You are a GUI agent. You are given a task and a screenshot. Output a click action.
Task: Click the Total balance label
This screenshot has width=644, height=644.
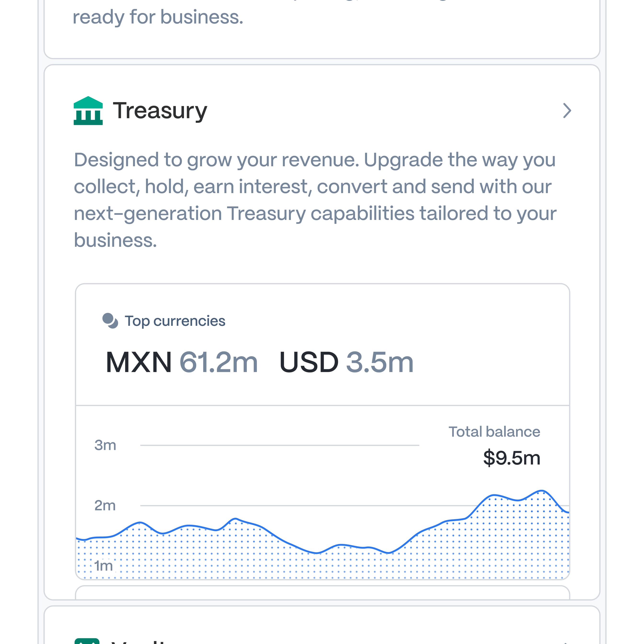pyautogui.click(x=494, y=432)
